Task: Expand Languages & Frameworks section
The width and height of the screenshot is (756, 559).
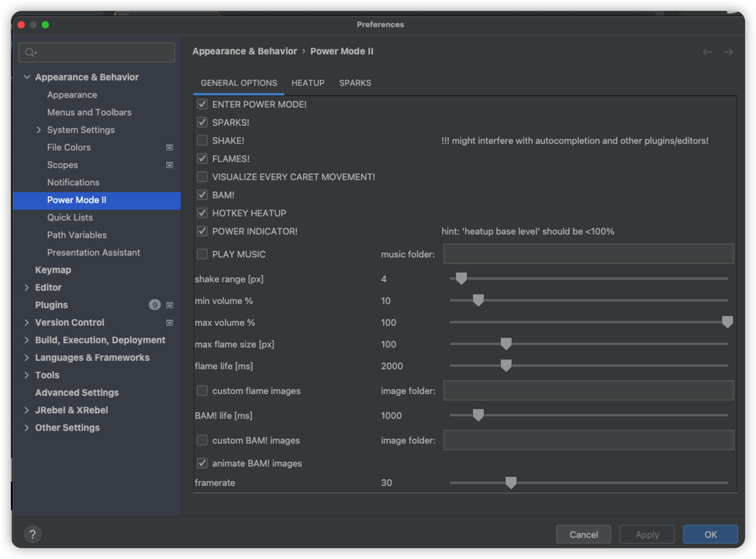Action: (x=27, y=358)
